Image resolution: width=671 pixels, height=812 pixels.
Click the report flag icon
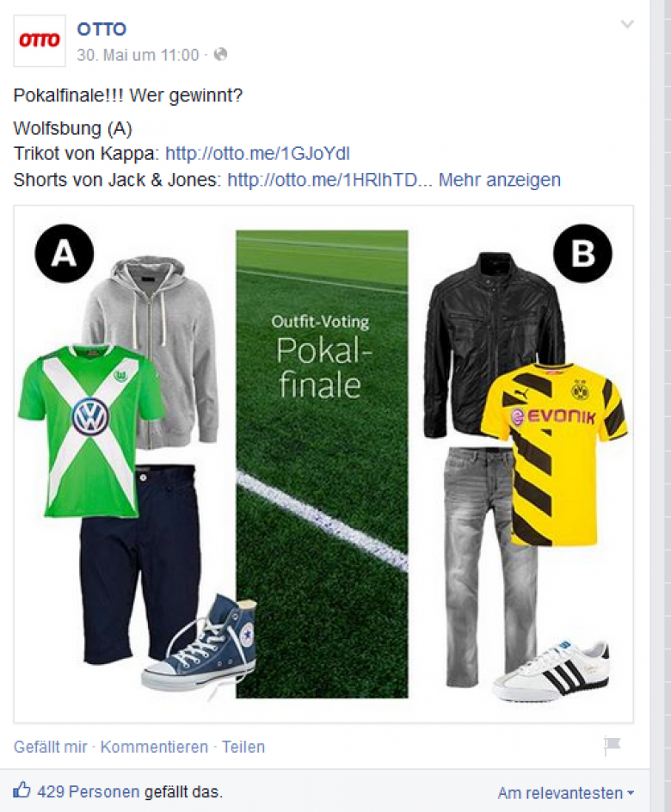[612, 746]
